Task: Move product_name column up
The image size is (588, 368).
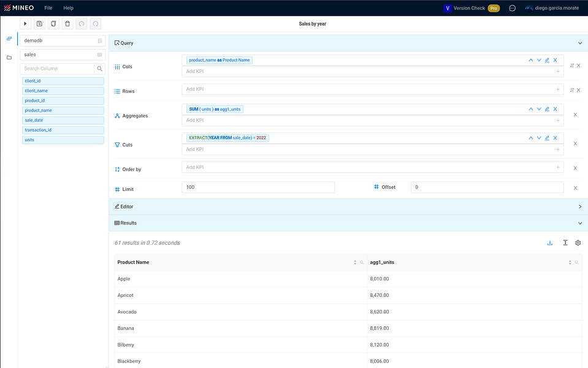Action: tap(530, 60)
